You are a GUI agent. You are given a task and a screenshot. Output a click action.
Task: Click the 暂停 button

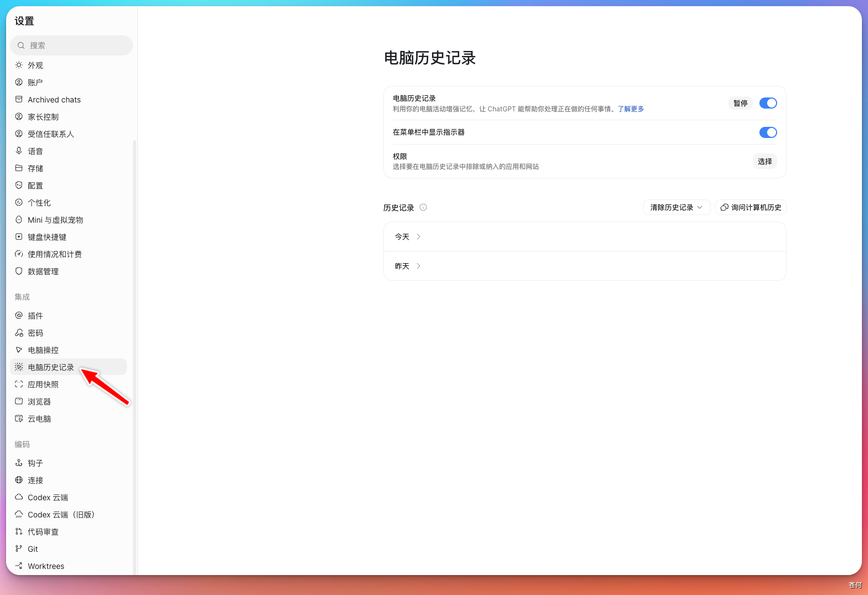pyautogui.click(x=740, y=103)
